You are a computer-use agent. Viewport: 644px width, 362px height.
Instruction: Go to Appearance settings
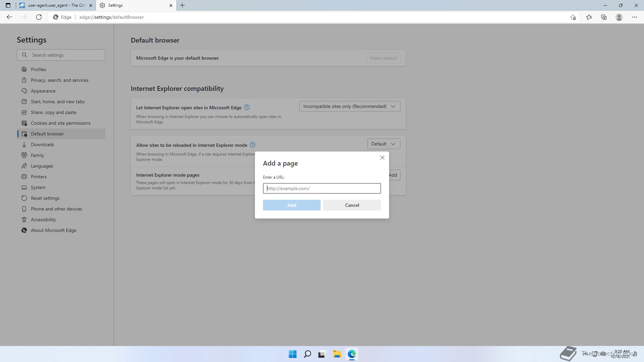pyautogui.click(x=61, y=91)
